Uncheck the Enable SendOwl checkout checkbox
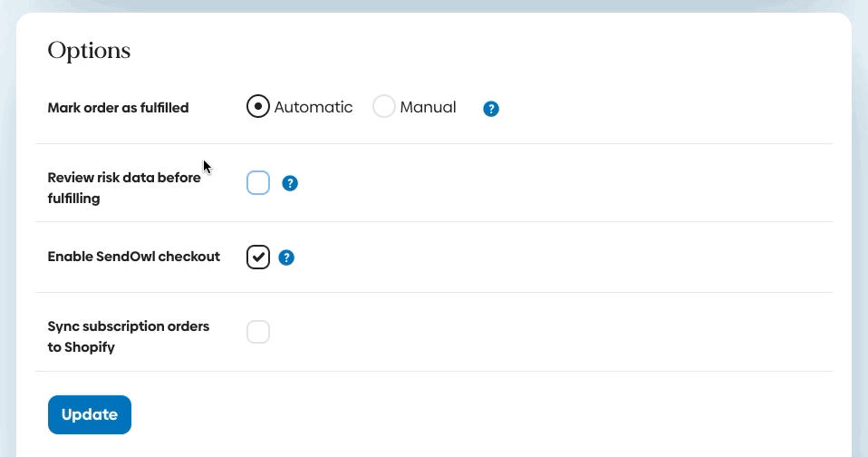 pos(258,258)
